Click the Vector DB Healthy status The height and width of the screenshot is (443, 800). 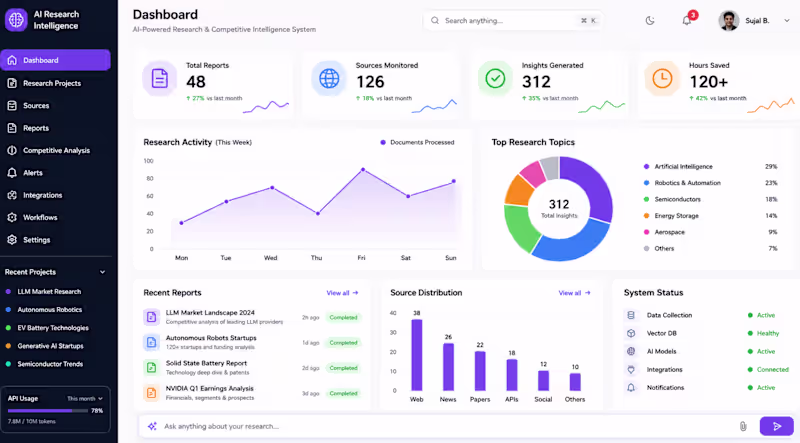(763, 333)
